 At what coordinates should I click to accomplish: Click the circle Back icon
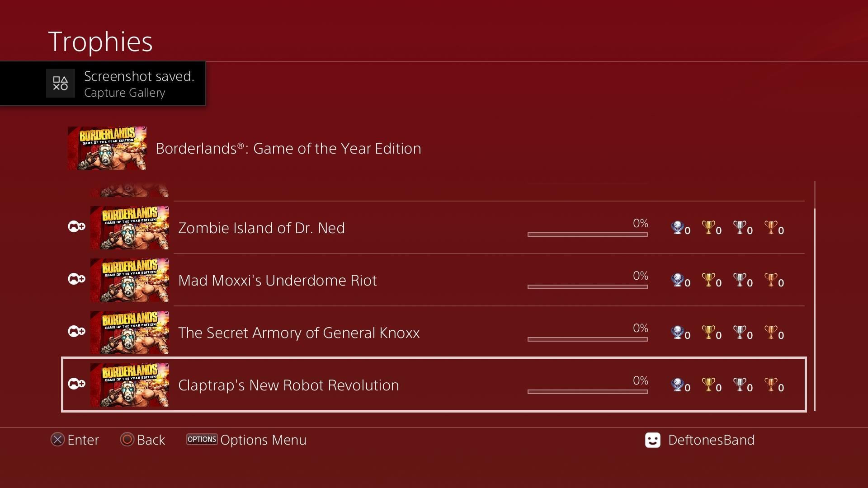(128, 440)
